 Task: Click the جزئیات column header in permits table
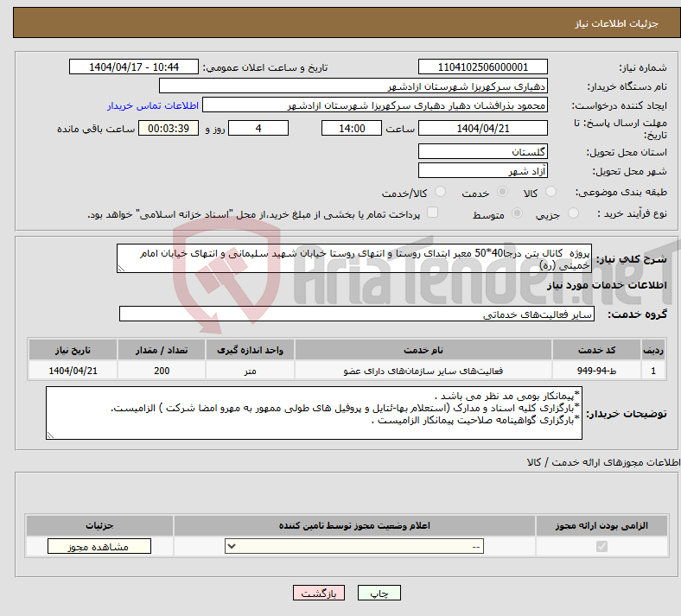(x=99, y=525)
